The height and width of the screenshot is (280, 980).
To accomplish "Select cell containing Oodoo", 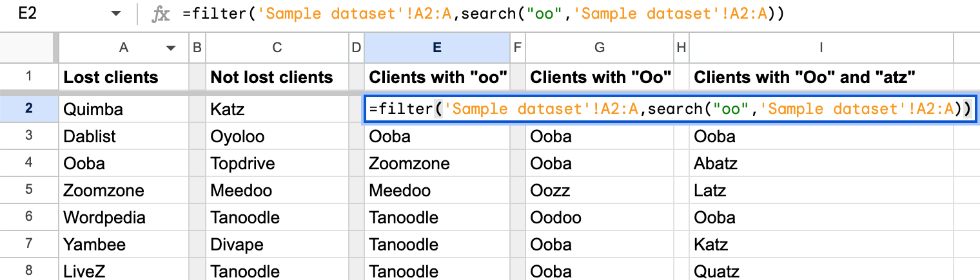I will pos(600,217).
